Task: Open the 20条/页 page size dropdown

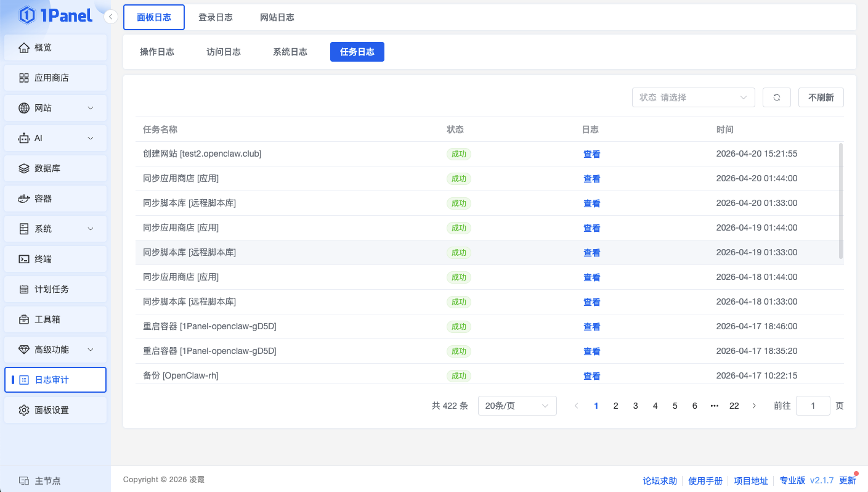Action: coord(517,406)
